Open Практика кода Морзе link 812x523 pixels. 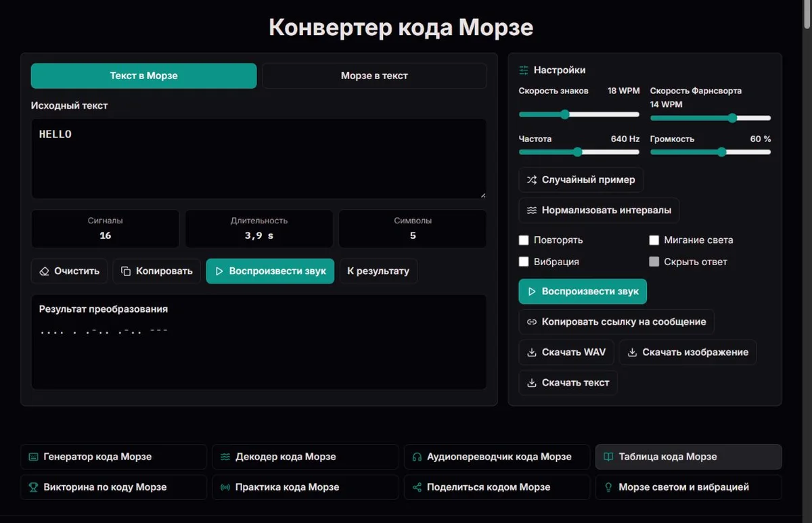tap(305, 487)
